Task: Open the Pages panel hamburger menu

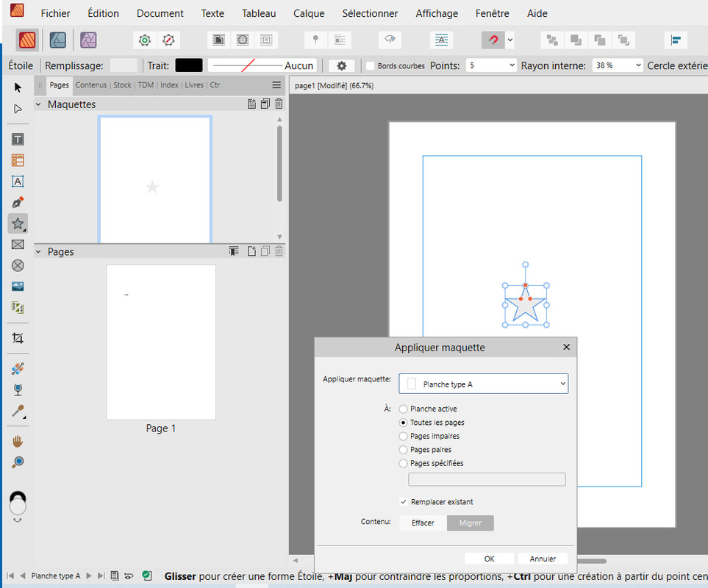Action: point(276,85)
